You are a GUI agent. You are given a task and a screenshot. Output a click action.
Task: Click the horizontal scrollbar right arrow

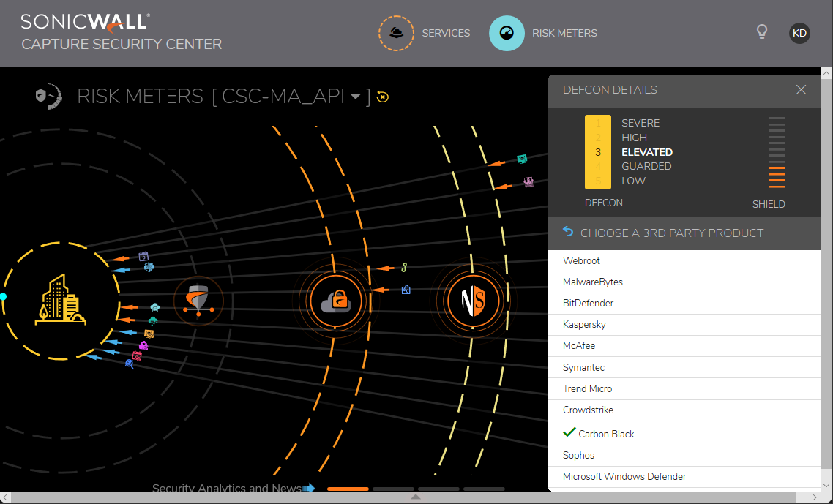815,497
